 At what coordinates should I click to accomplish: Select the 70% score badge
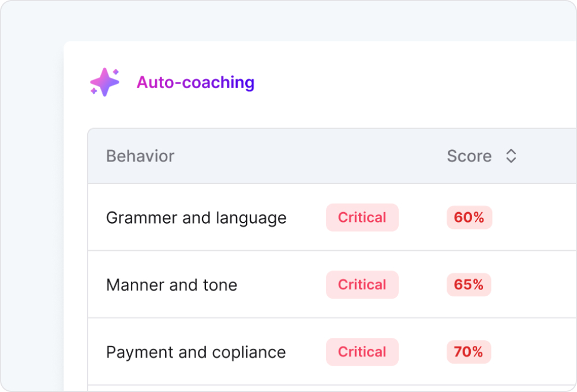click(469, 352)
